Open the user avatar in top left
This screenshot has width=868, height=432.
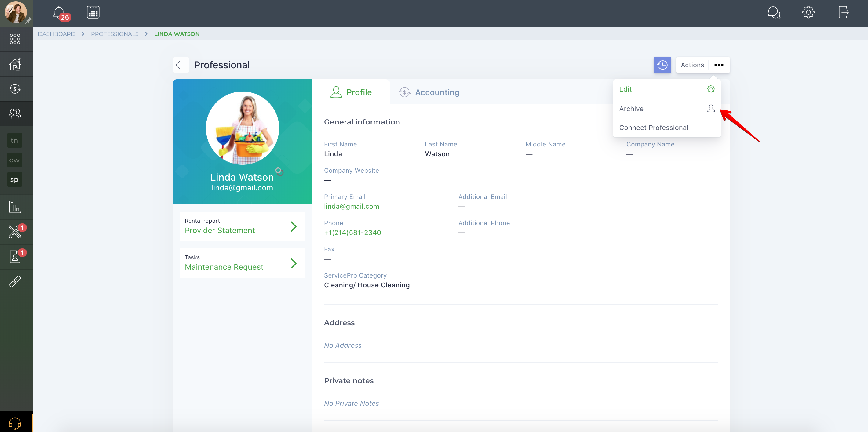(x=16, y=13)
